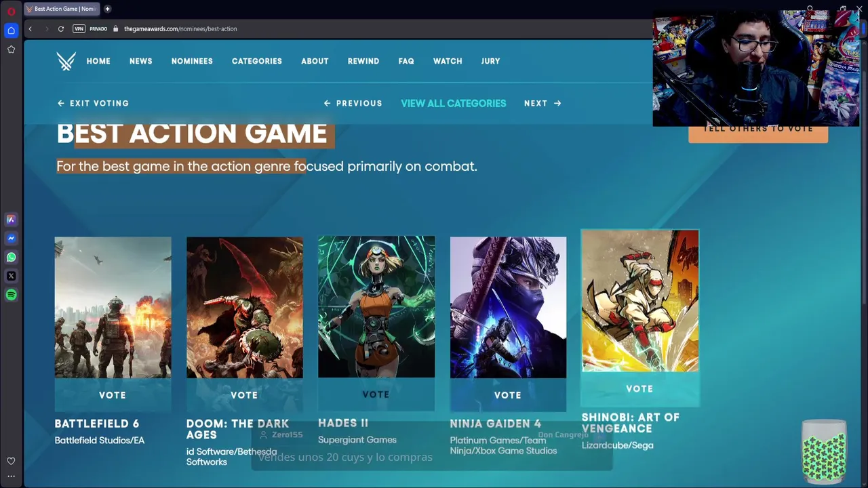Reload the page with refresh icon
Image resolution: width=868 pixels, height=488 pixels.
tap(61, 29)
